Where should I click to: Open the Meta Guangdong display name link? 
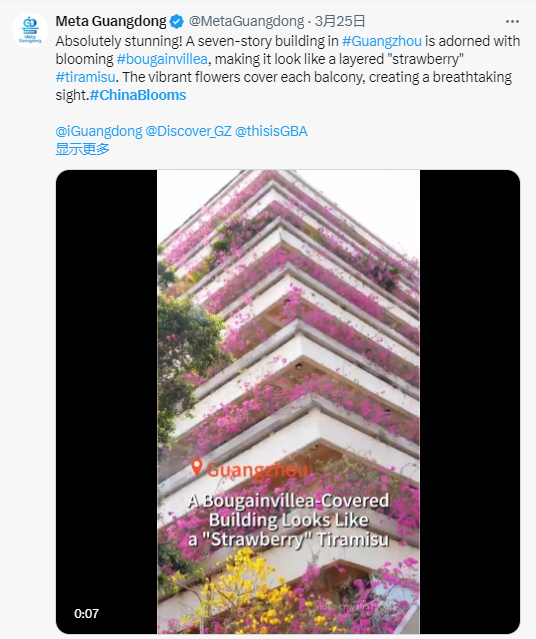[x=111, y=21]
